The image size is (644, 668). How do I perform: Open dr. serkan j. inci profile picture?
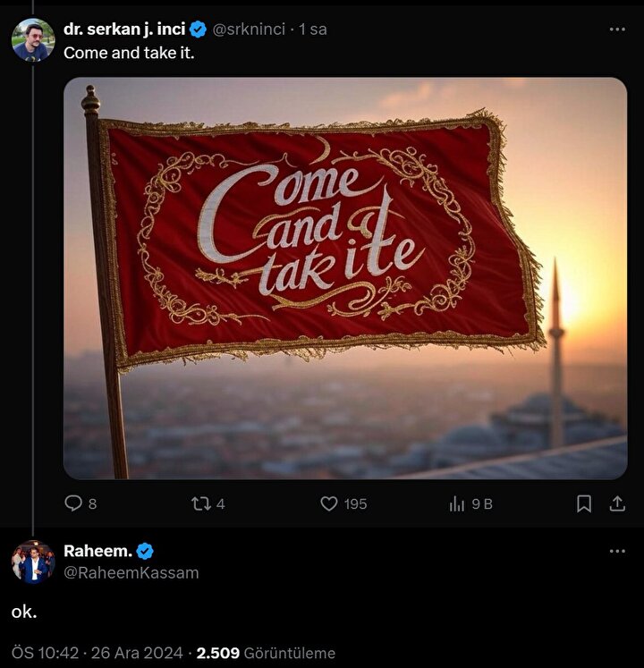[x=33, y=40]
